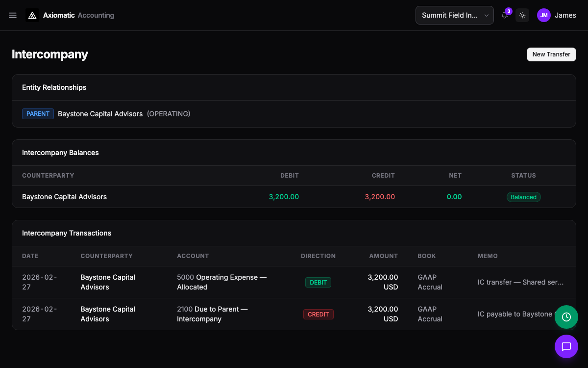The image size is (588, 368).
Task: Click the JM user avatar
Action: click(544, 15)
